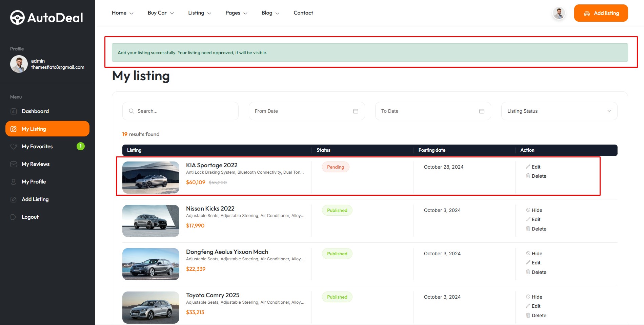Click the From Date input field
This screenshot has width=644, height=325.
point(307,111)
